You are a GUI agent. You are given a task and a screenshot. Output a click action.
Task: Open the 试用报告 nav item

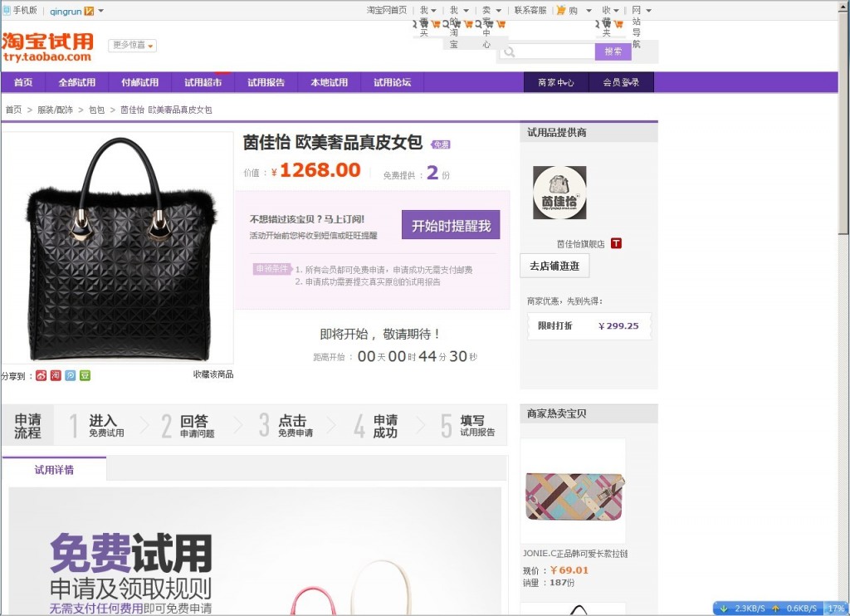point(266,82)
